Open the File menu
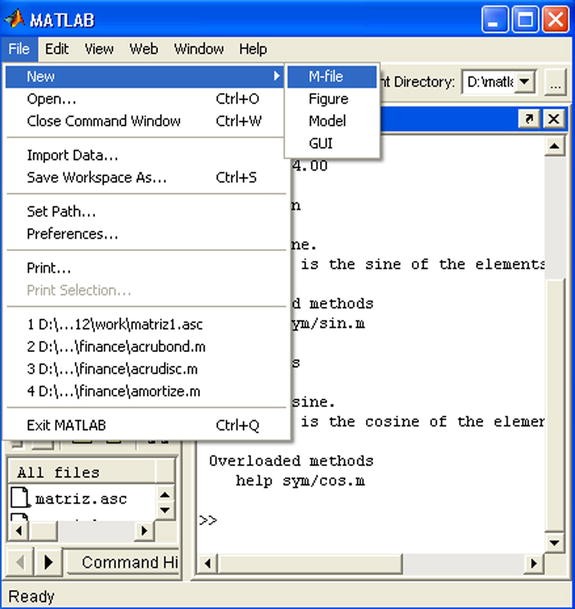Screen dimensions: 575x609 tap(19, 49)
